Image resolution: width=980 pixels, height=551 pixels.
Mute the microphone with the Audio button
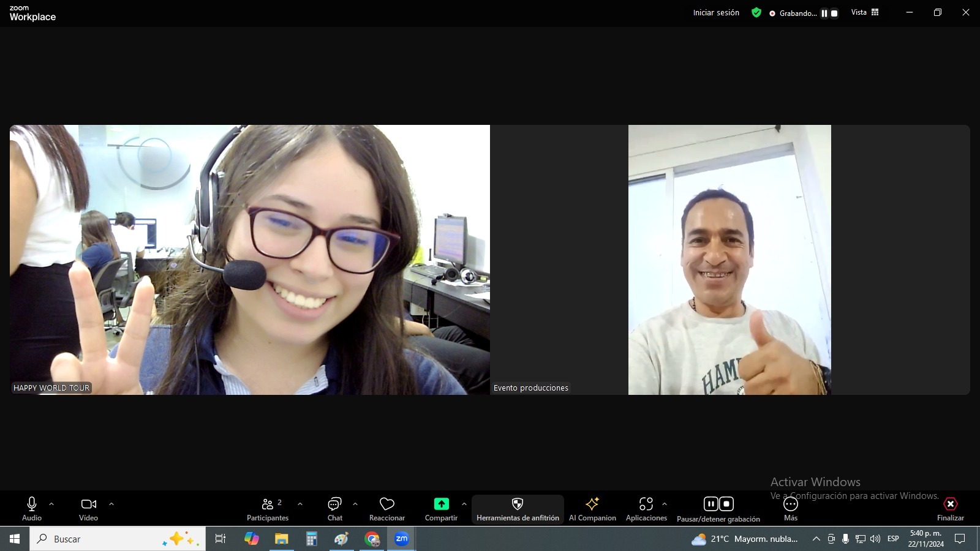(32, 509)
